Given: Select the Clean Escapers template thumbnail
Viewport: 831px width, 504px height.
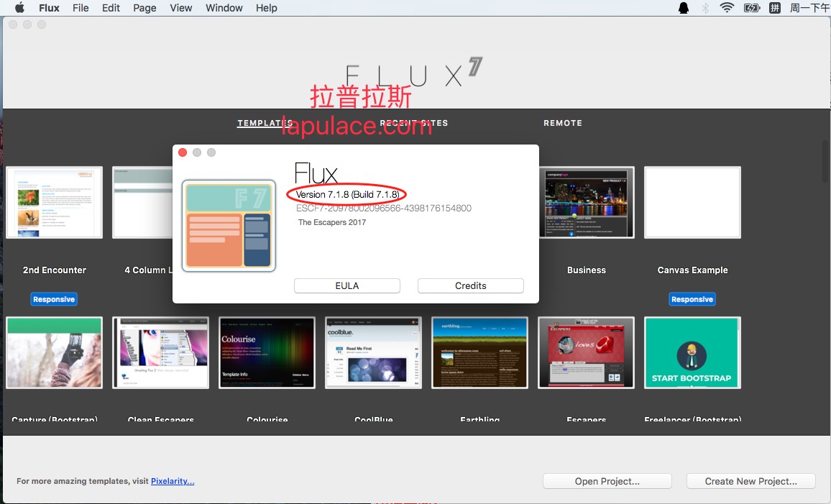Looking at the screenshot, I should 160,353.
